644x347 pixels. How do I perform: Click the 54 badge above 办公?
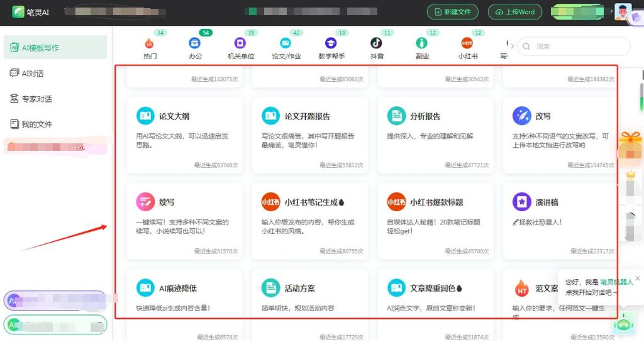pyautogui.click(x=206, y=33)
